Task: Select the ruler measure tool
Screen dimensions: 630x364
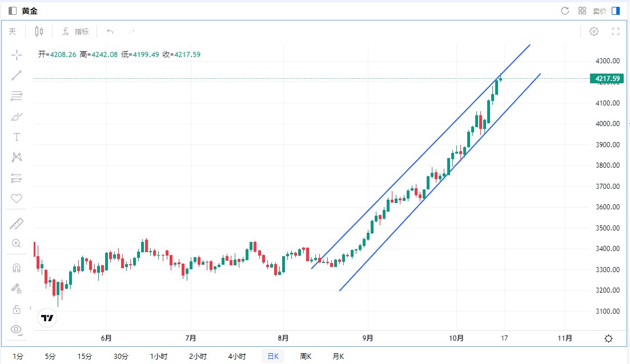Action: pos(17,224)
